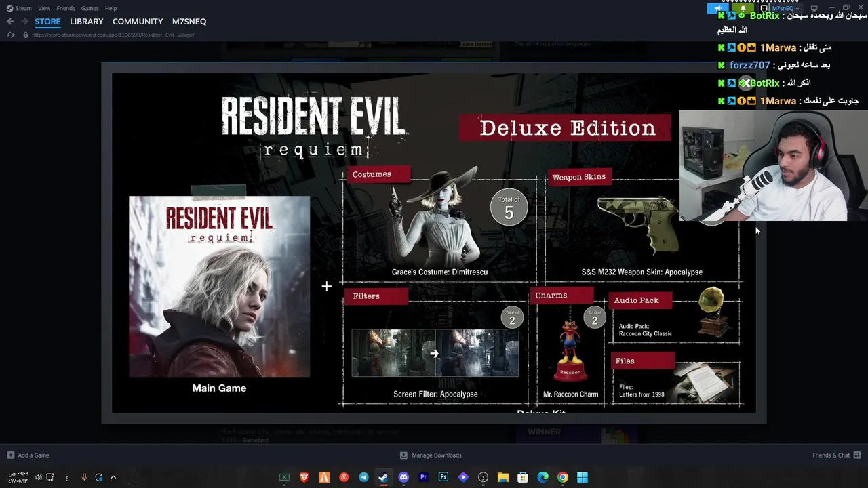Click the Add a Game link

[x=33, y=455]
